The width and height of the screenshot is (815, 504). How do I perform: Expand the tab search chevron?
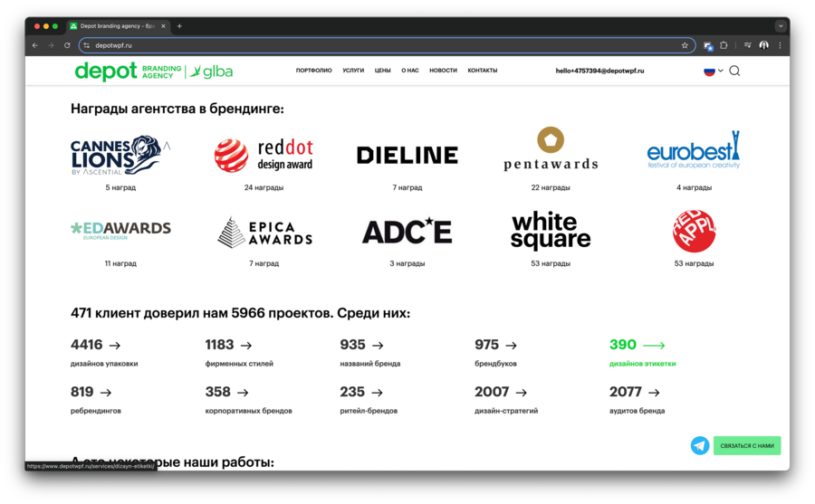(781, 26)
